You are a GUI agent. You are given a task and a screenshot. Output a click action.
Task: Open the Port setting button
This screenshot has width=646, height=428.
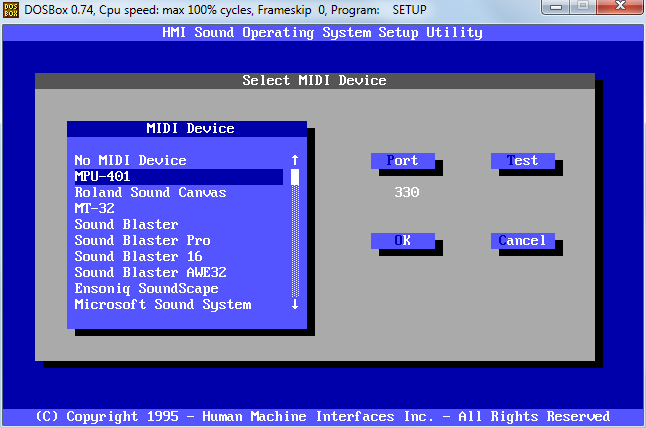403,161
